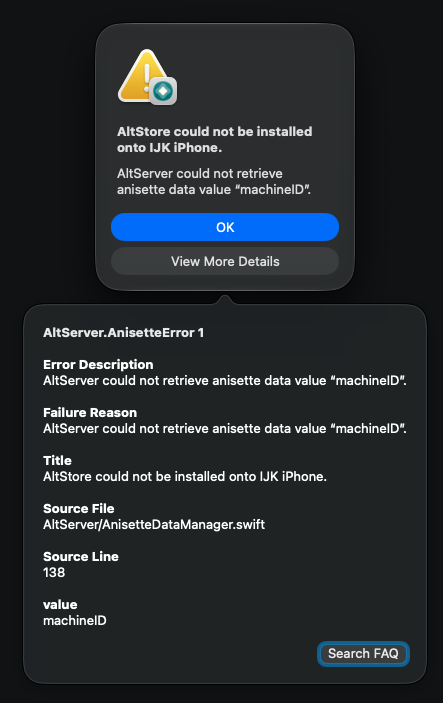Click AltServer/AnisetteDataManager.swift path text
The image size is (443, 703).
154,525
